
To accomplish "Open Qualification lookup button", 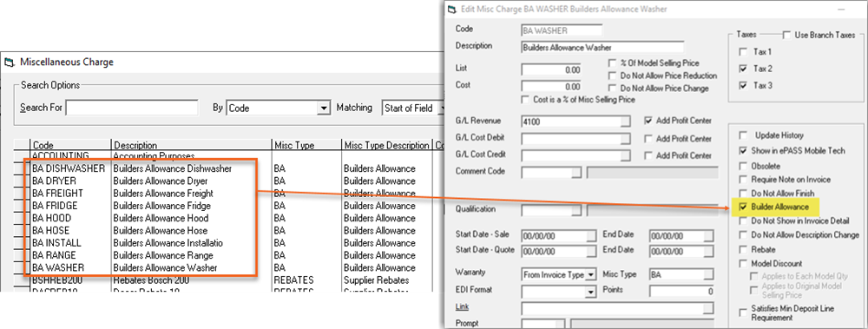I will 577,210.
